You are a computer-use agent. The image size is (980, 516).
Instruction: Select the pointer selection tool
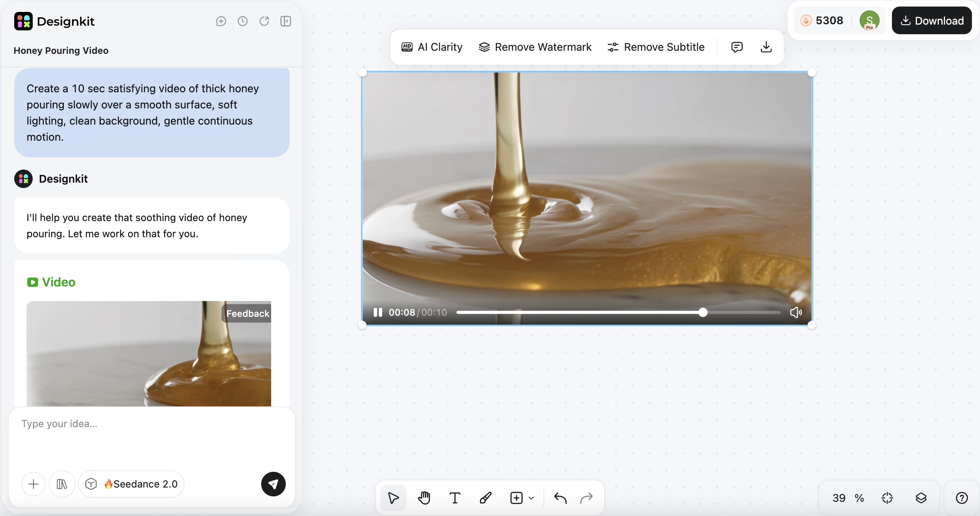393,498
